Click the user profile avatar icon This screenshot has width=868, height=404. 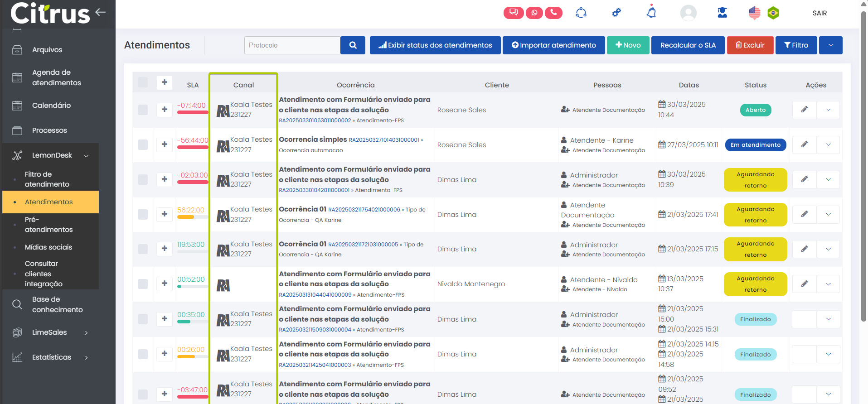click(688, 13)
